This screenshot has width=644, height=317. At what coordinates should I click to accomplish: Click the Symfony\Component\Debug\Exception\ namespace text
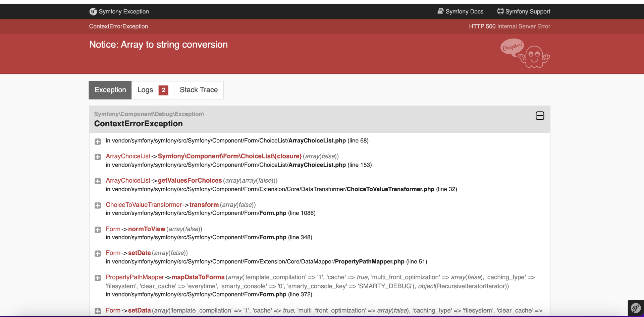pyautogui.click(x=149, y=114)
